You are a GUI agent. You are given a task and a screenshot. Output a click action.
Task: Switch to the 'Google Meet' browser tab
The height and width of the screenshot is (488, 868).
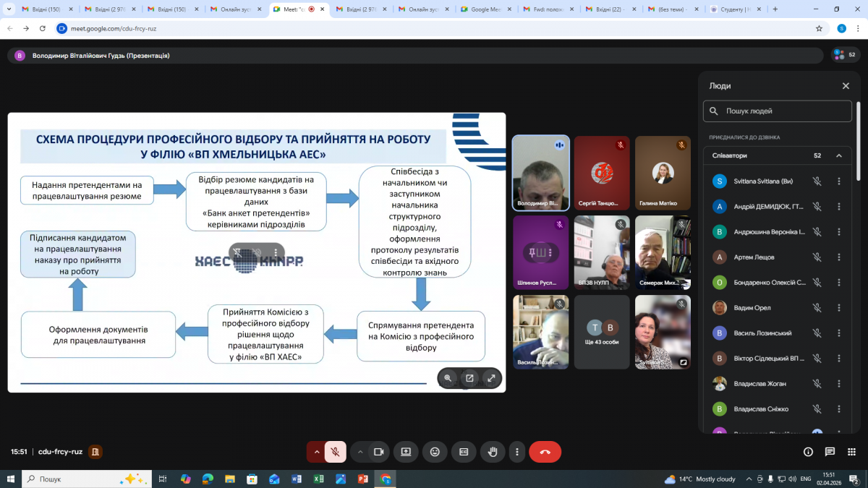pyautogui.click(x=488, y=9)
